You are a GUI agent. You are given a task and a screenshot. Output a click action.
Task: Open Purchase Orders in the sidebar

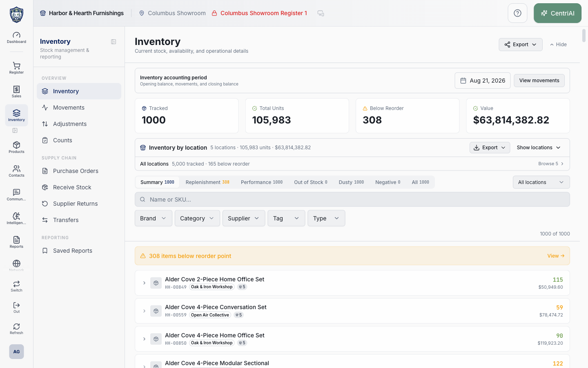click(x=79, y=171)
